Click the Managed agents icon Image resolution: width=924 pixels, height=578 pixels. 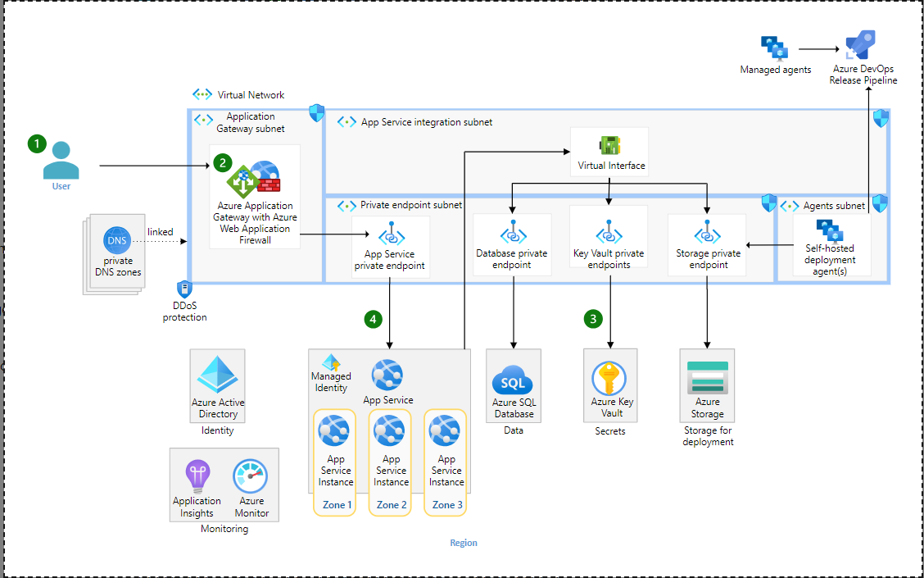(x=774, y=49)
